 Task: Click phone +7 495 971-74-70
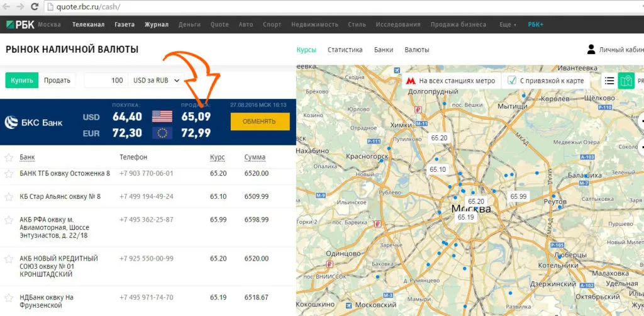pyautogui.click(x=146, y=297)
